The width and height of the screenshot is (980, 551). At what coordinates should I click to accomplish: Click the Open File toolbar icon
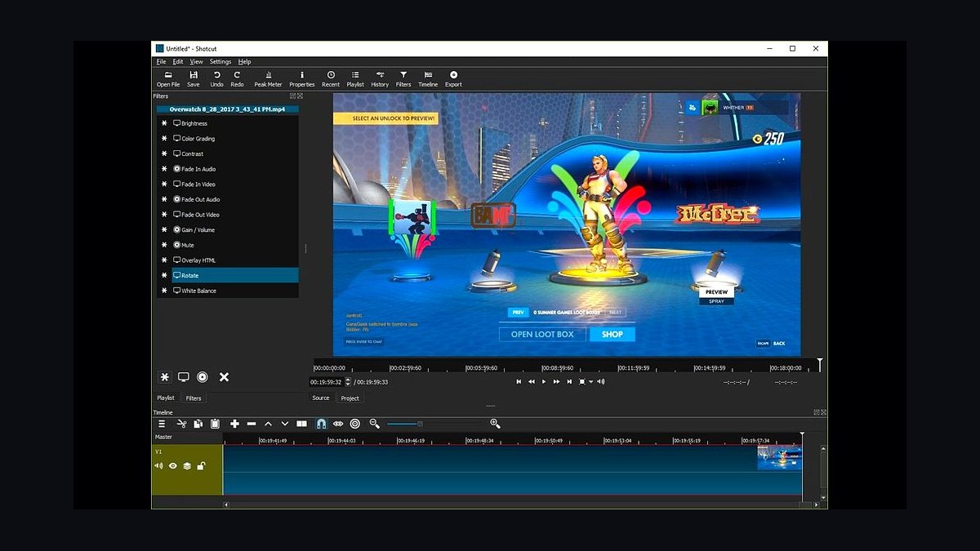click(168, 78)
